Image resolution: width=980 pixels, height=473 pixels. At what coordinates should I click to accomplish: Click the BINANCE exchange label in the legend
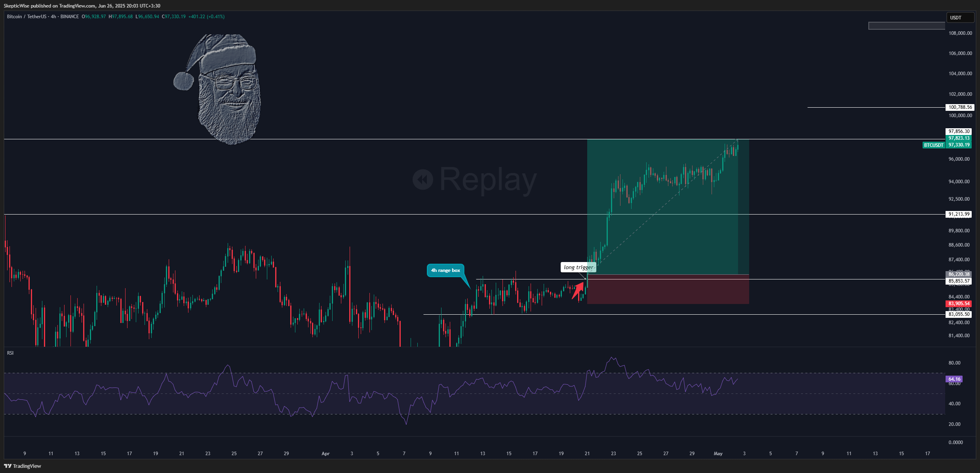[70, 17]
